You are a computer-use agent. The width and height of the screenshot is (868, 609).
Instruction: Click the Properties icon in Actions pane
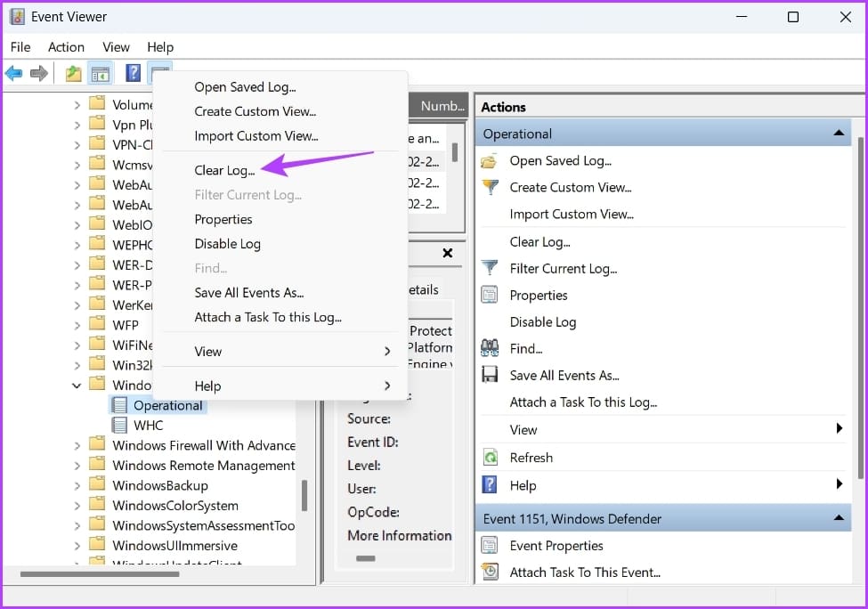pos(490,295)
